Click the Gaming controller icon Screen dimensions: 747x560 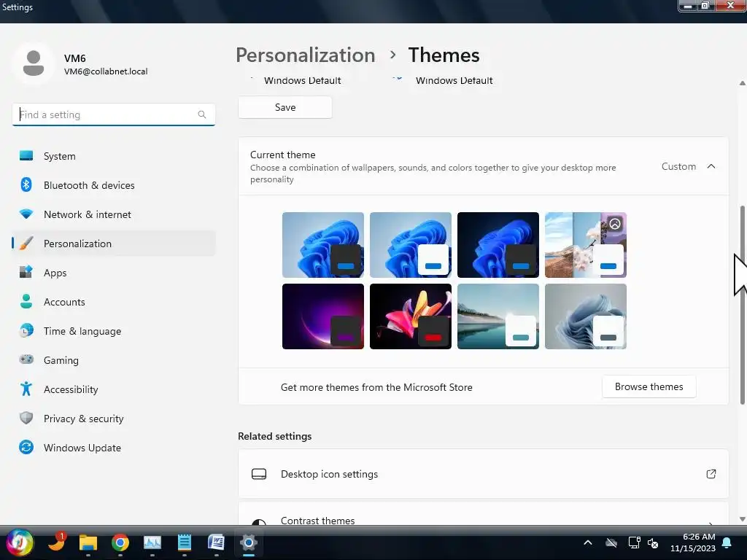26,359
